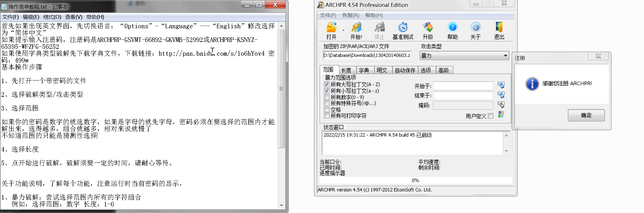Click the Notepad title bar icon
The height and width of the screenshot is (213, 644).
tap(4, 6)
